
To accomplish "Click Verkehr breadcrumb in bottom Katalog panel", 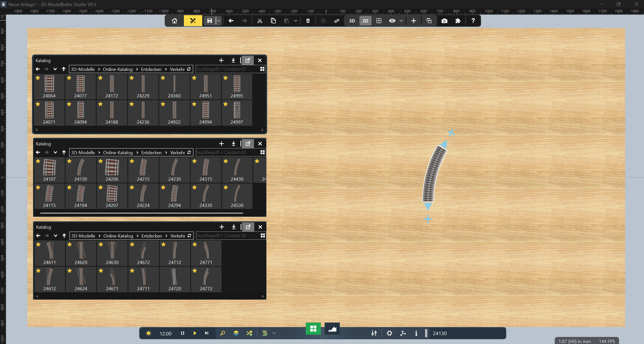I will (x=178, y=236).
